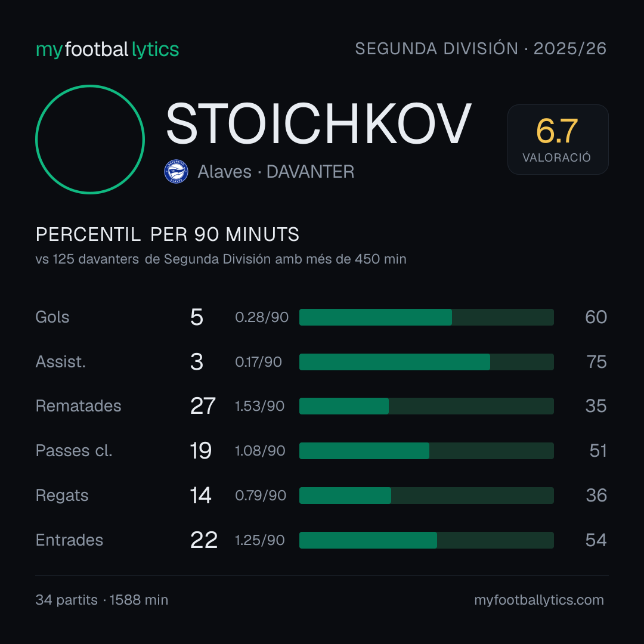The width and height of the screenshot is (644, 644).
Task: Click the Segunda División 2025/26 label
Action: click(481, 48)
